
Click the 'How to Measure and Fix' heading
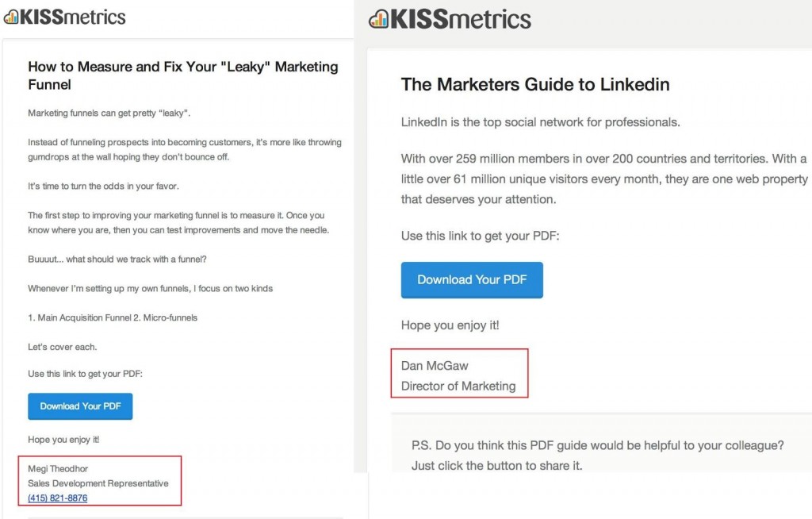click(183, 75)
